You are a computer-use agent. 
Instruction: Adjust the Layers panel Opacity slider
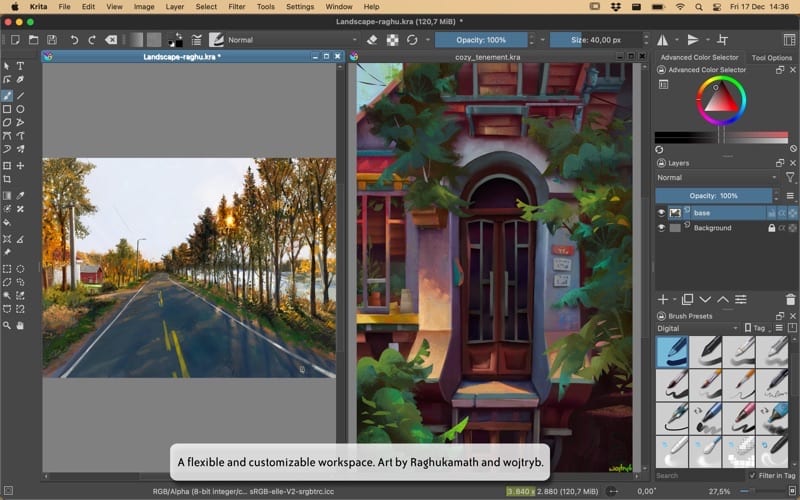[x=713, y=195]
